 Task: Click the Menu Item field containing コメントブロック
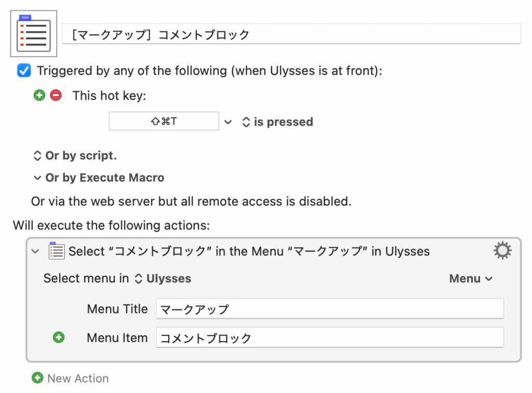pyautogui.click(x=329, y=338)
